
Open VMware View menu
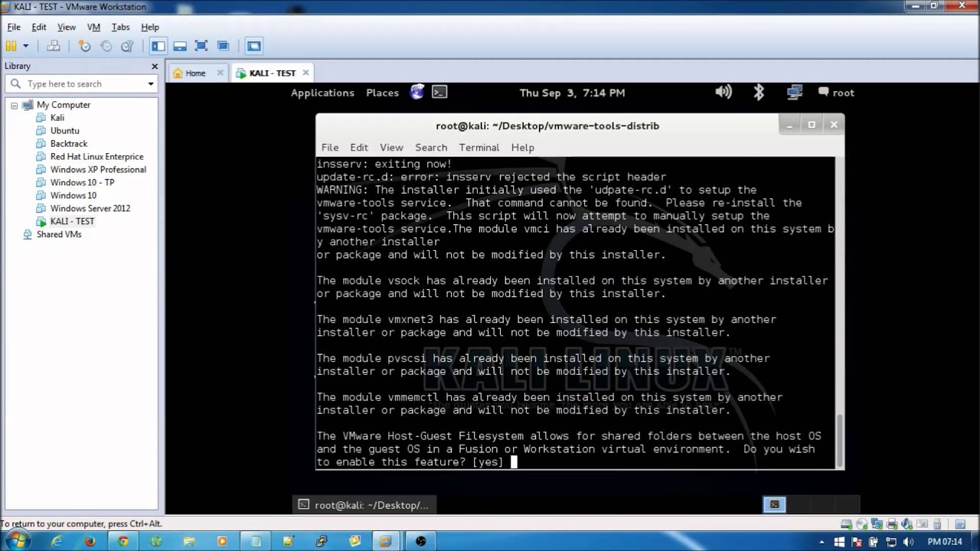[67, 27]
